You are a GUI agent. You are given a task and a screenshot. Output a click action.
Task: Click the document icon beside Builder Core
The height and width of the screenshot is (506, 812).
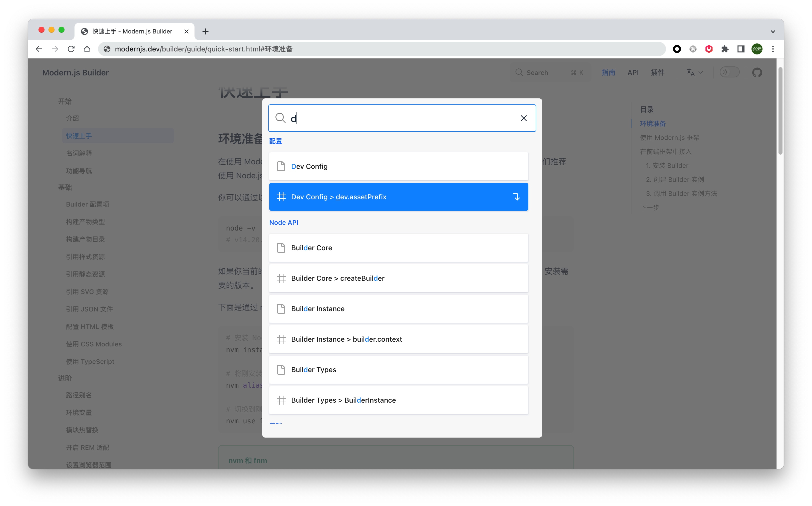281,248
